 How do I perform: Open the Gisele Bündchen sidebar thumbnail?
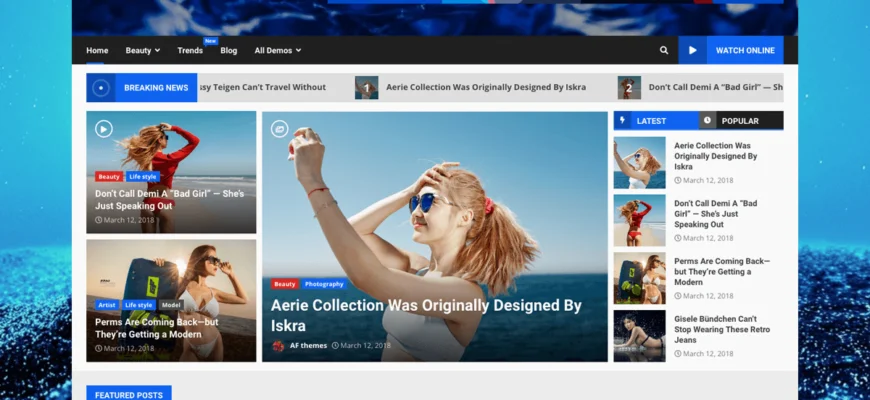point(639,335)
